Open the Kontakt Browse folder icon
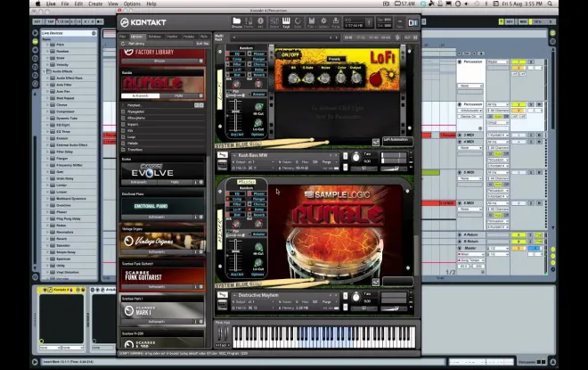Screen dimensions: 588x370 (237, 21)
